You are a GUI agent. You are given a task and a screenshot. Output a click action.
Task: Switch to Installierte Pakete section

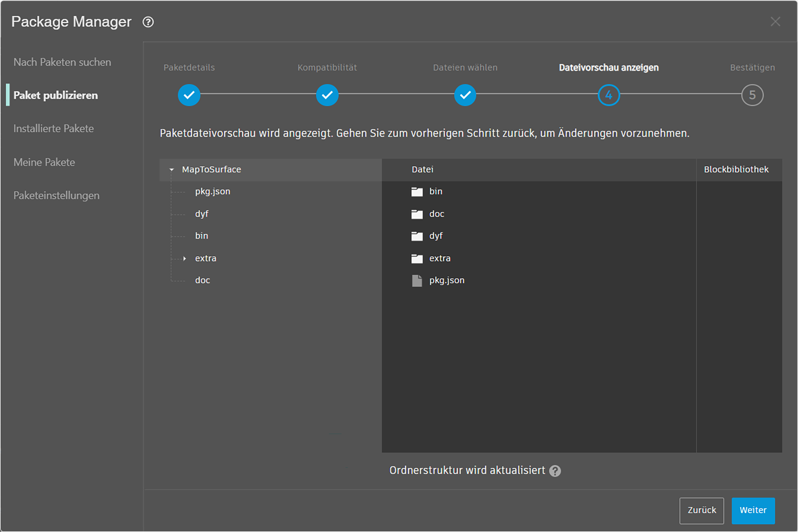54,129
